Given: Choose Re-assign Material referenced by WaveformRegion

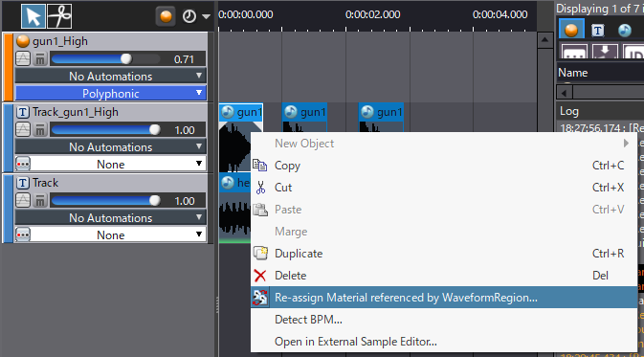Looking at the screenshot, I should [x=444, y=298].
